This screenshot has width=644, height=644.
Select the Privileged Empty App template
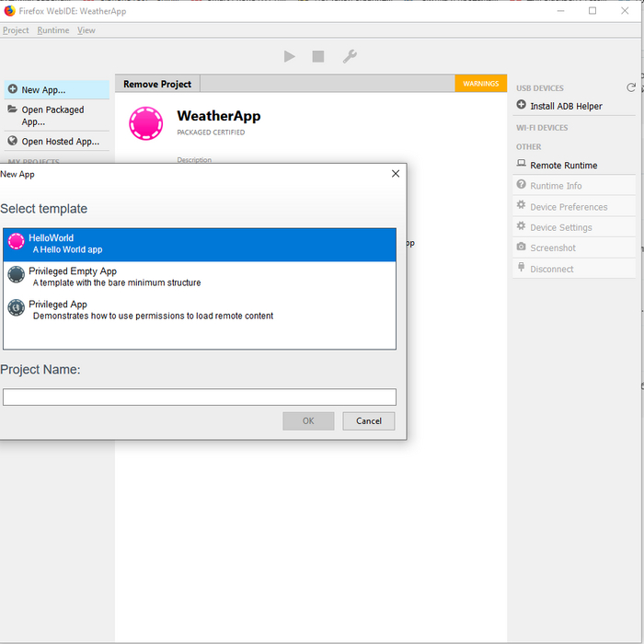pos(200,277)
